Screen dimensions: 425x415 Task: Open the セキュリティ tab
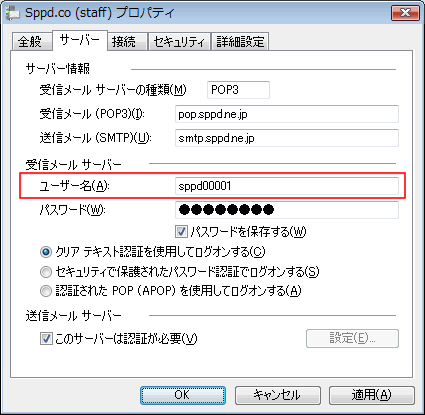[179, 42]
